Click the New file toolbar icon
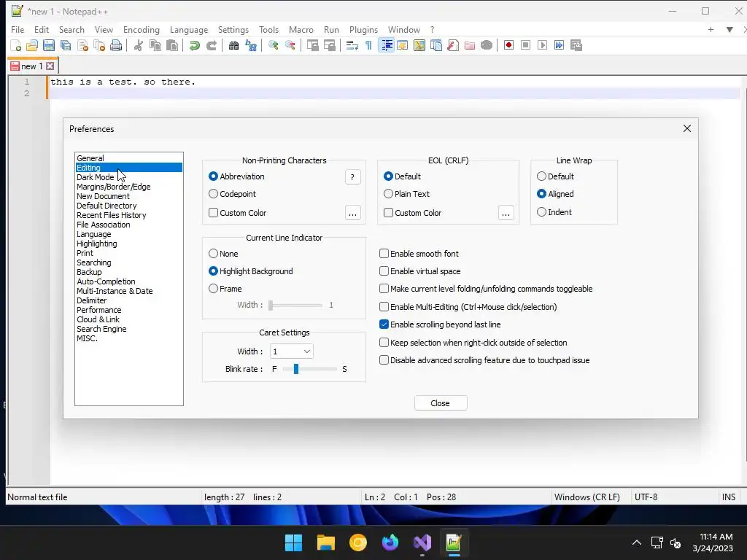 [16, 45]
